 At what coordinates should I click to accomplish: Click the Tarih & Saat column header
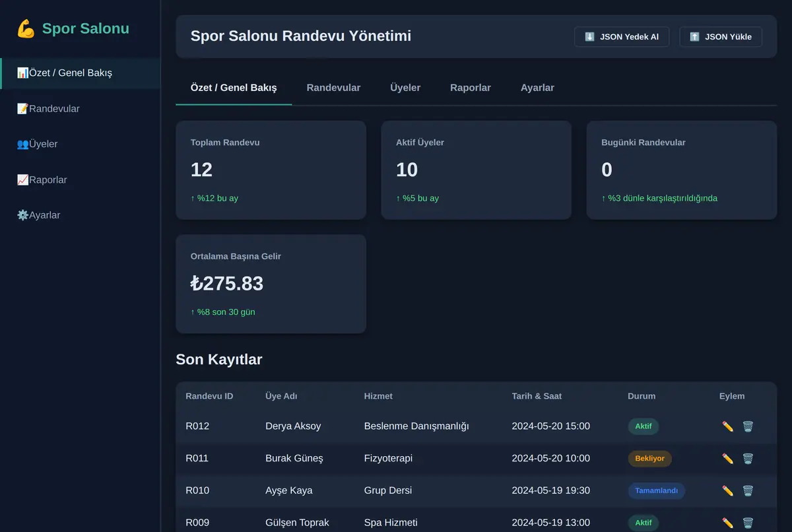(x=537, y=396)
